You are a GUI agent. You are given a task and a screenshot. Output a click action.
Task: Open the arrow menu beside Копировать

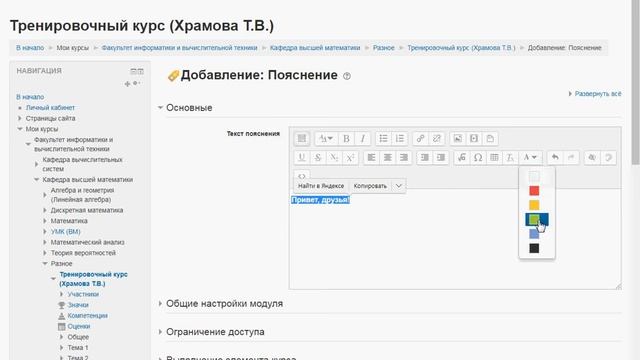pyautogui.click(x=399, y=186)
